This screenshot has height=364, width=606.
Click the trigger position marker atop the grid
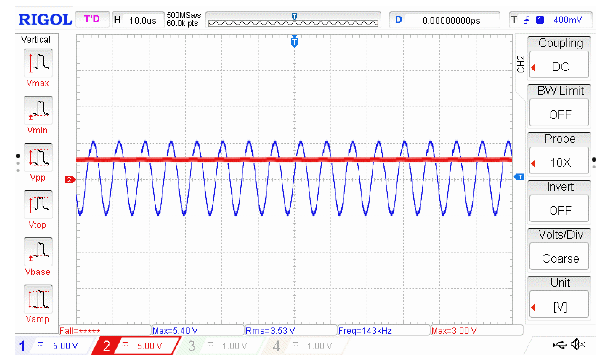[294, 41]
